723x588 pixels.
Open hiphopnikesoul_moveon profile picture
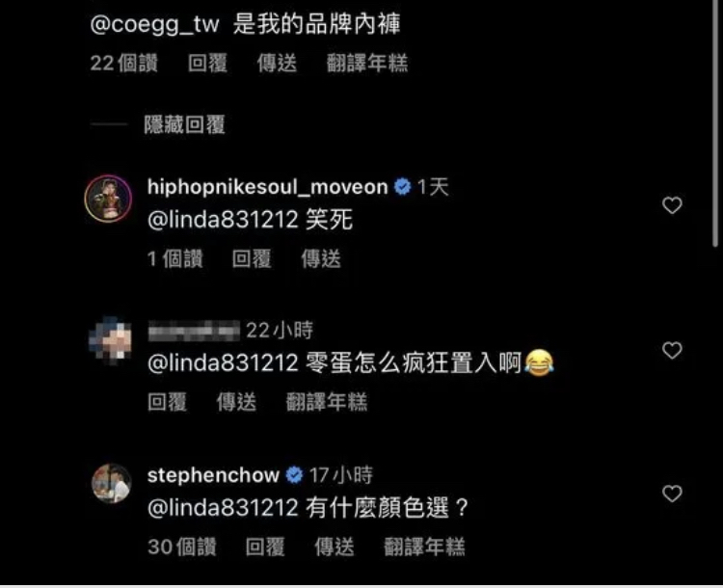(108, 199)
